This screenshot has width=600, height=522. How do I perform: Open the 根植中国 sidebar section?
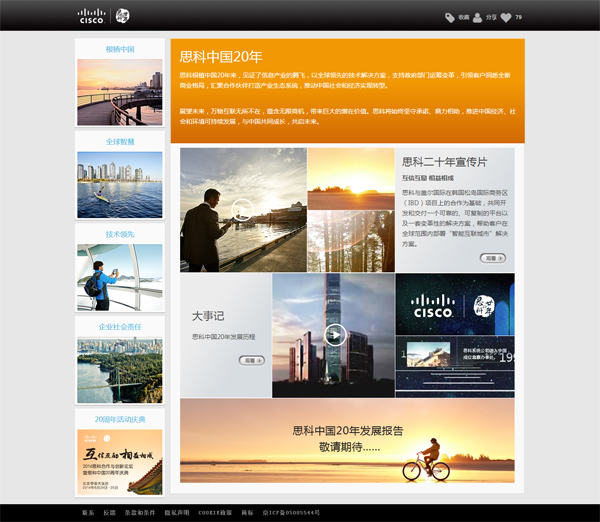119,49
